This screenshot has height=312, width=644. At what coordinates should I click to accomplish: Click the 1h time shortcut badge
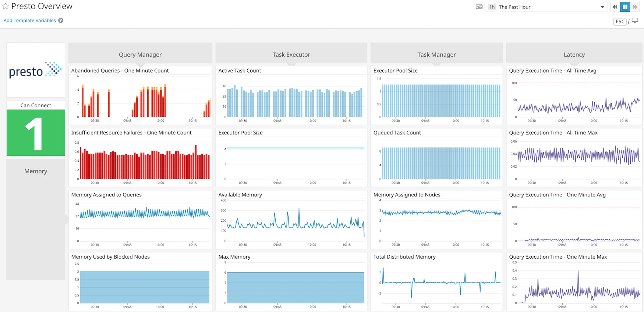point(492,7)
